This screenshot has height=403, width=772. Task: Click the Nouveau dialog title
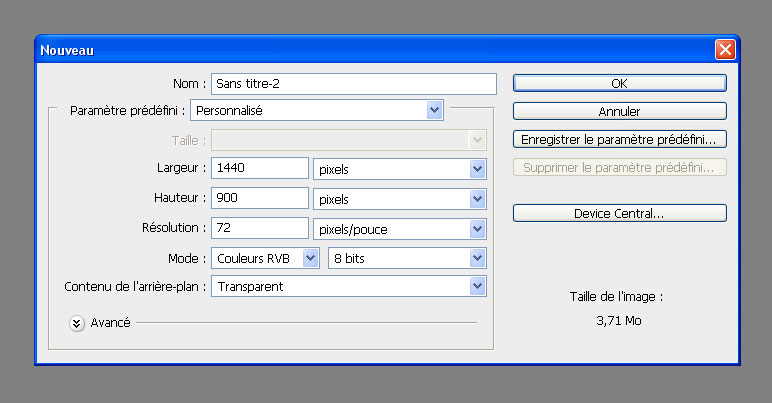click(x=67, y=50)
